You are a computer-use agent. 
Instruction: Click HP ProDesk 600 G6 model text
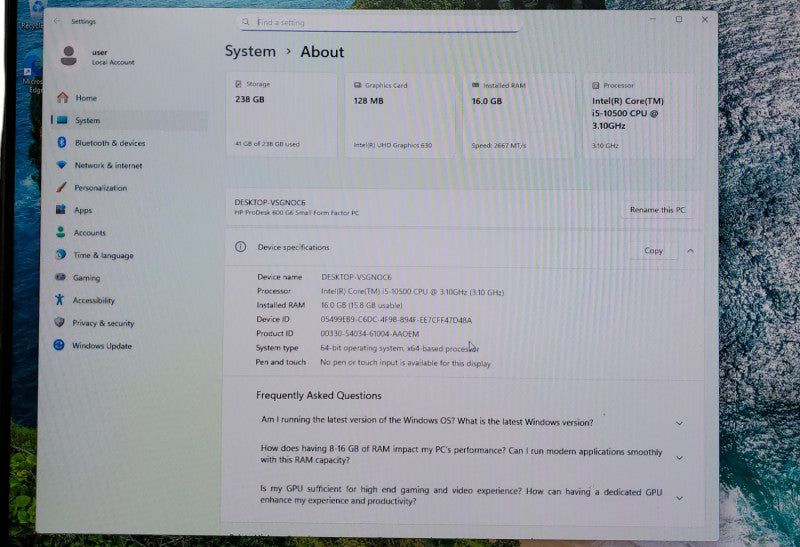click(296, 212)
